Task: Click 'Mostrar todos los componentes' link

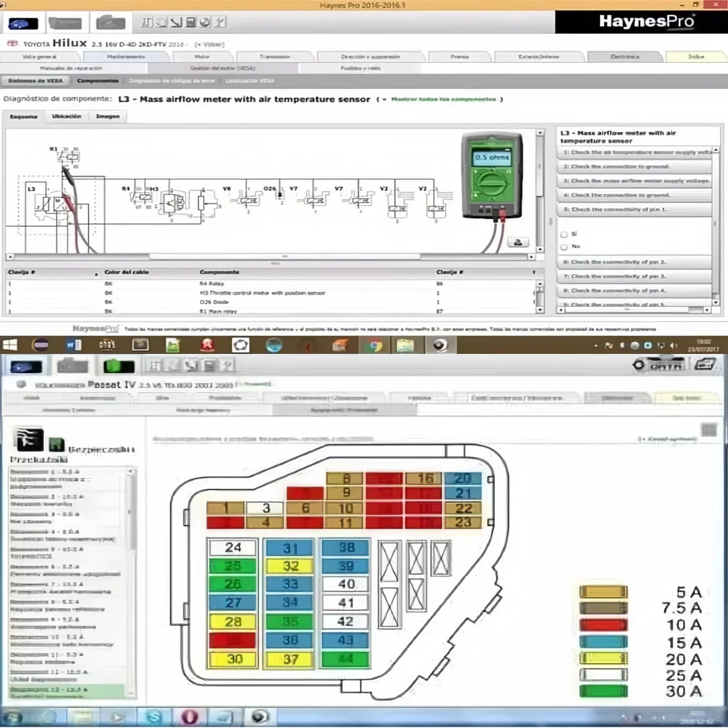Action: click(x=444, y=99)
